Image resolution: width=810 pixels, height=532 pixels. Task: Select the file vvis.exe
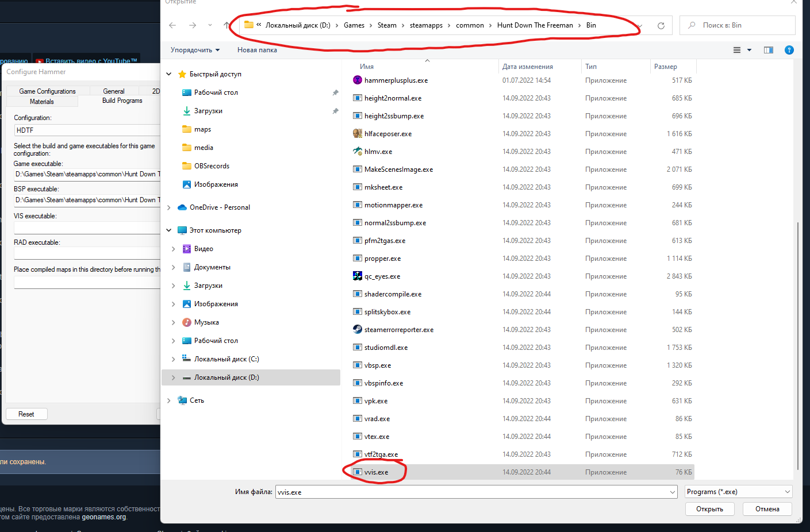click(376, 472)
